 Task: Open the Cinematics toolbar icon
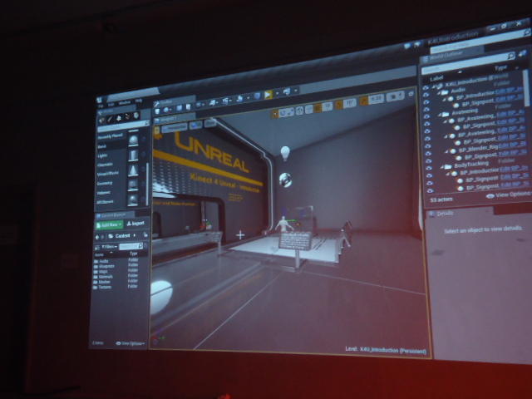point(227,101)
